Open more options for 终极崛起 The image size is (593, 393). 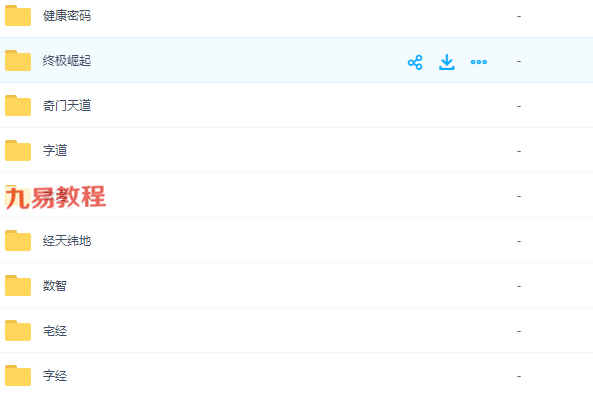pyautogui.click(x=478, y=62)
